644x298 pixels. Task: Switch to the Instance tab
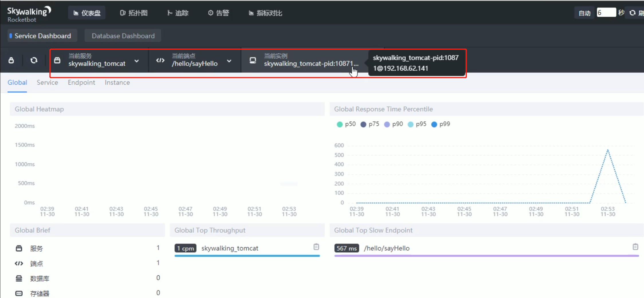point(117,83)
